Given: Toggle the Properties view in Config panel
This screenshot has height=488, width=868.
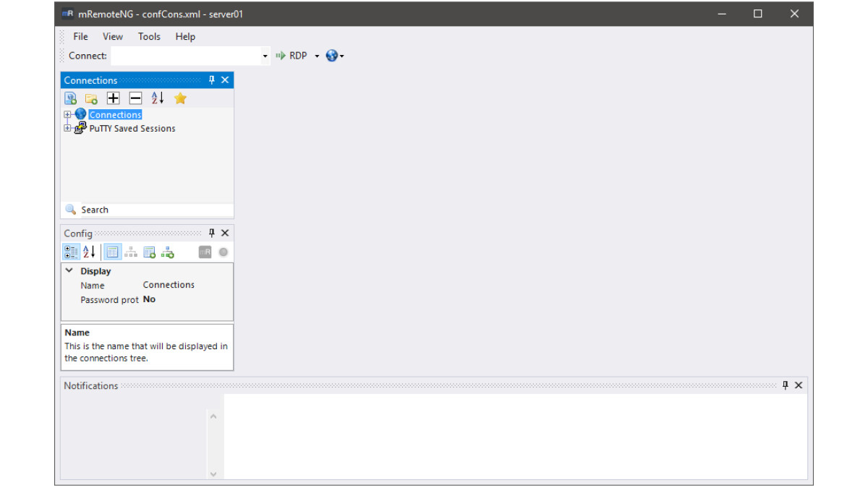Looking at the screenshot, I should tap(112, 252).
